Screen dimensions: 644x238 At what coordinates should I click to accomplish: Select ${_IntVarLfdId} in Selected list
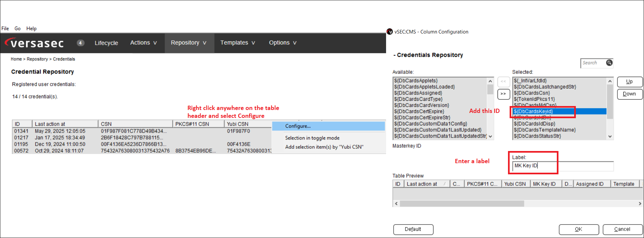(530, 80)
